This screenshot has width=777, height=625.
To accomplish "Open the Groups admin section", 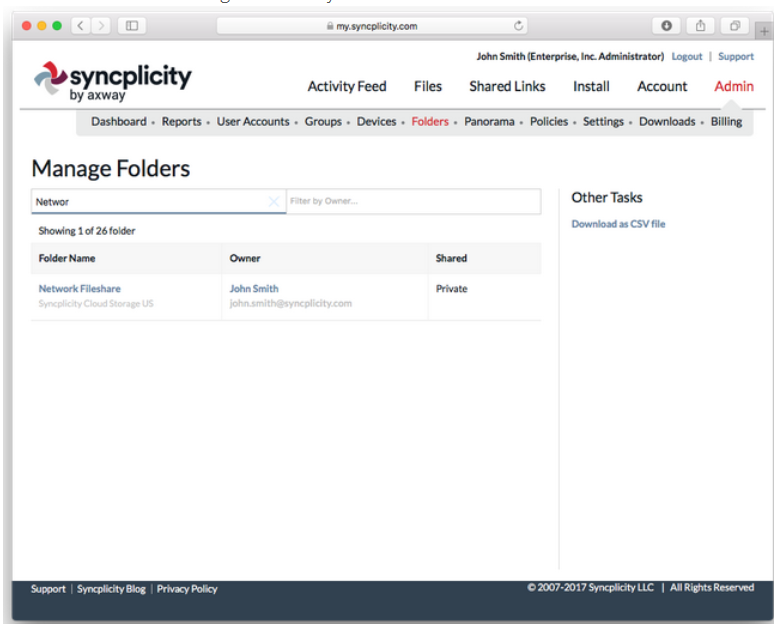I will click(x=323, y=121).
